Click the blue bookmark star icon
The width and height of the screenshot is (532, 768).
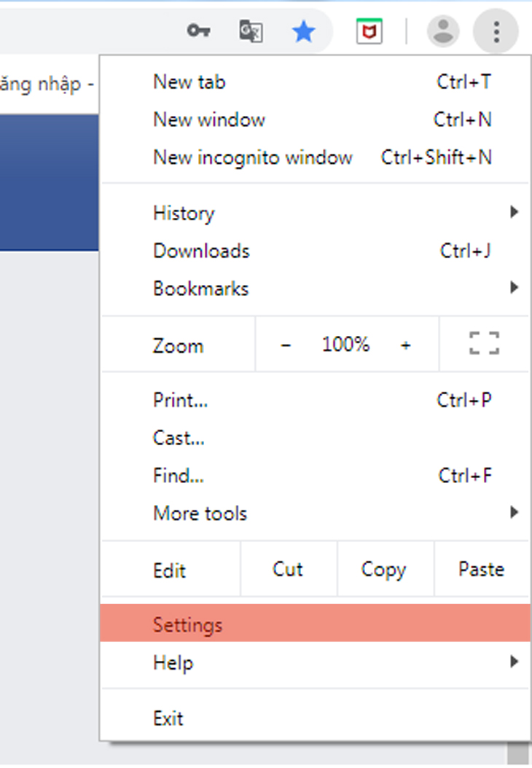point(303,31)
